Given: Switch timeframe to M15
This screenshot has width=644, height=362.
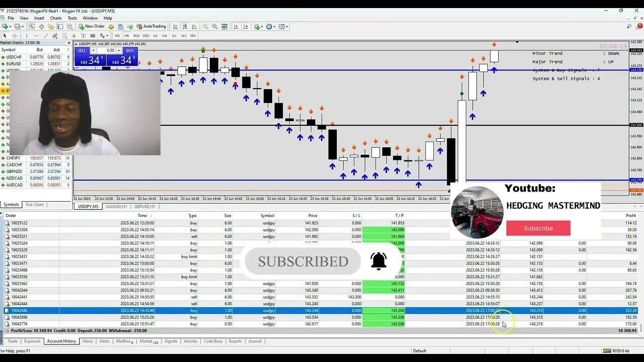Looking at the screenshot, I should coord(136,36).
